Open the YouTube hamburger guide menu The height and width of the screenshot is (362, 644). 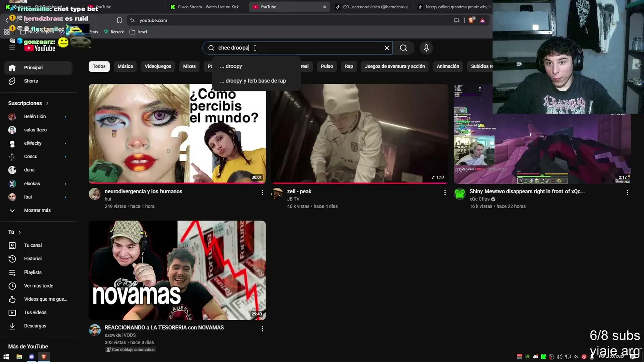[12, 48]
